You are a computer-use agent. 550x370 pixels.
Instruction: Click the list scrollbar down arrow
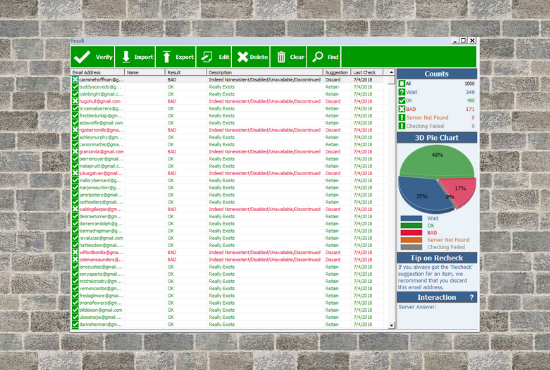click(391, 325)
